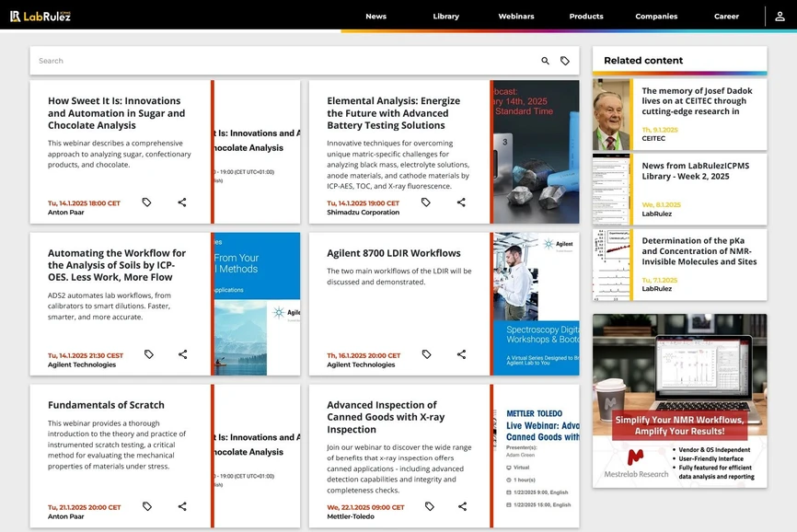
Task: Click the search magnifier icon
Action: tap(545, 61)
